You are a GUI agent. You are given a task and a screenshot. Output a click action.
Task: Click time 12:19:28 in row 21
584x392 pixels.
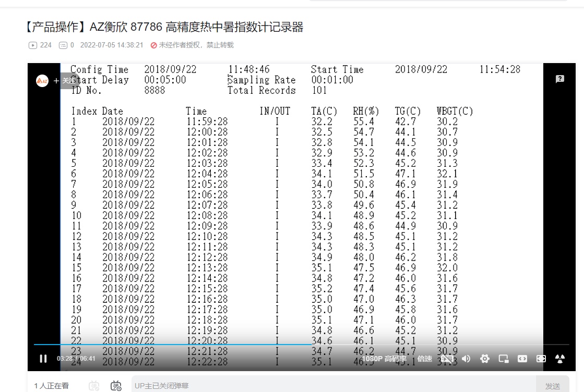tap(207, 330)
